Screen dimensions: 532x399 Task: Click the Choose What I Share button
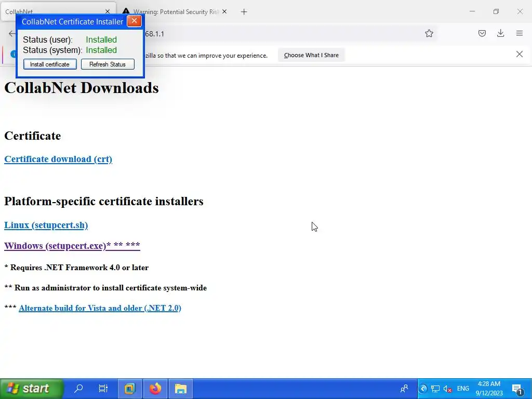click(312, 55)
